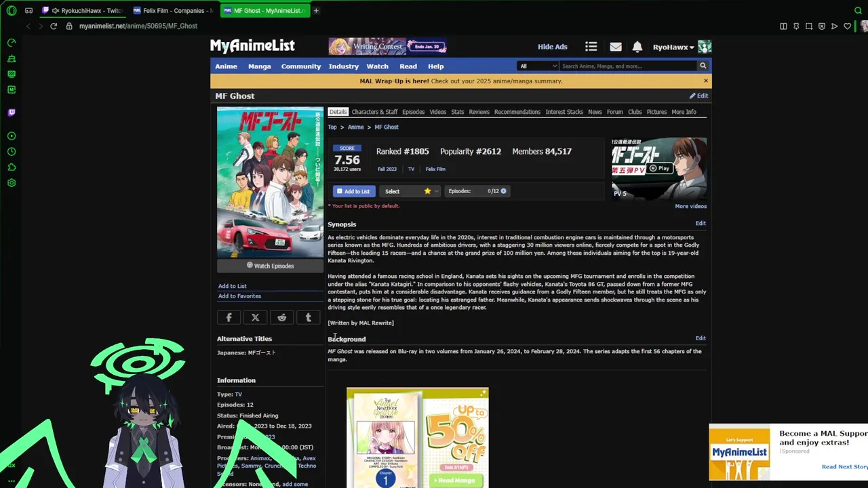Share MF Ghost on Reddit
Image resolution: width=868 pixels, height=488 pixels.
tap(281, 317)
